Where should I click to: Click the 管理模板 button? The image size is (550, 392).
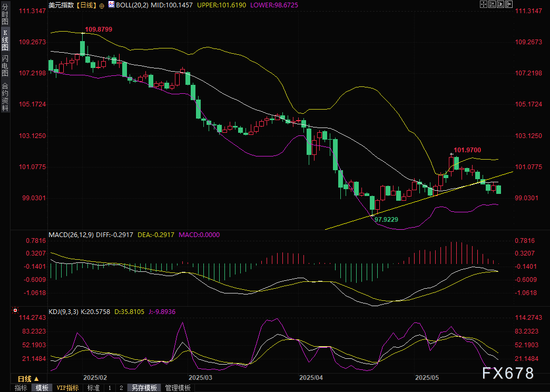click(x=178, y=388)
